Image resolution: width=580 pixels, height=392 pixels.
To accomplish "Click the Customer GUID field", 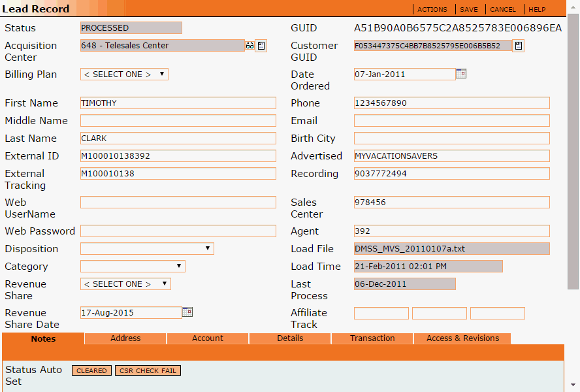I will pyautogui.click(x=433, y=46).
